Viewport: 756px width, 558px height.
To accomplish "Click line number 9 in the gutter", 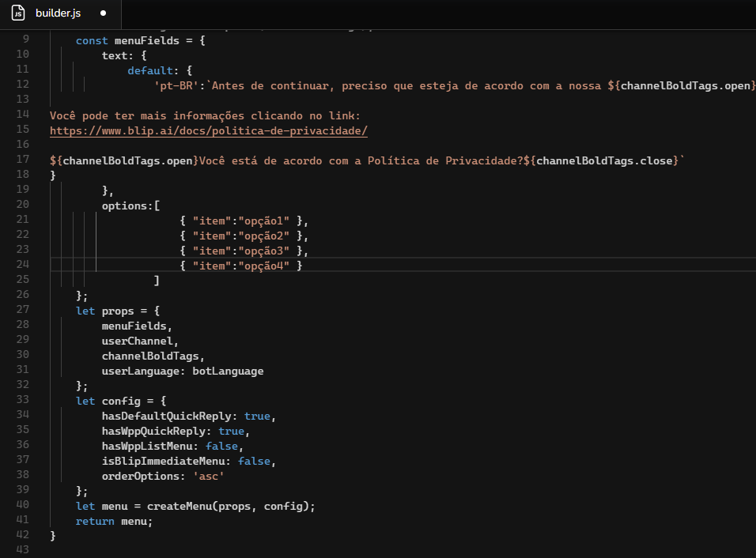I will 25,39.
